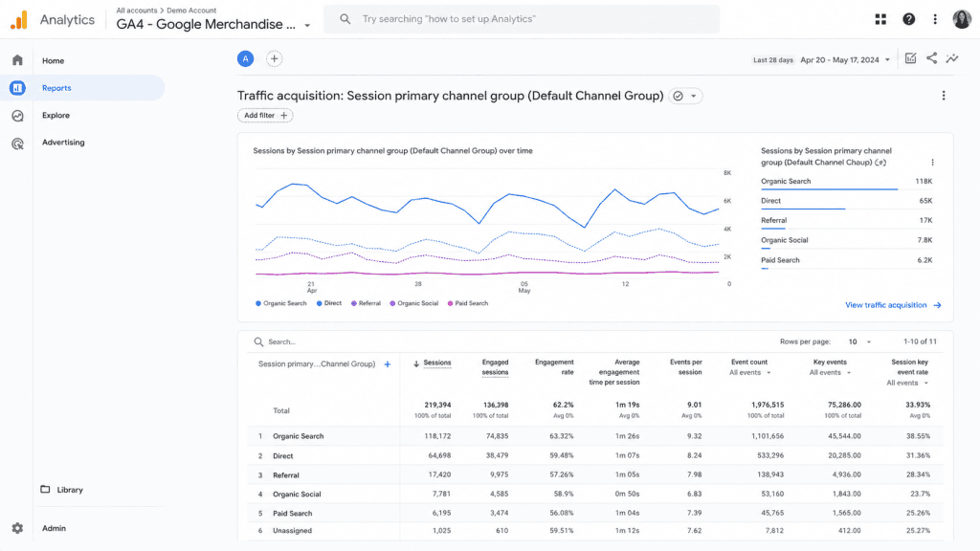Sort by Events per session column
Image resolution: width=980 pixels, height=551 pixels.
click(685, 367)
